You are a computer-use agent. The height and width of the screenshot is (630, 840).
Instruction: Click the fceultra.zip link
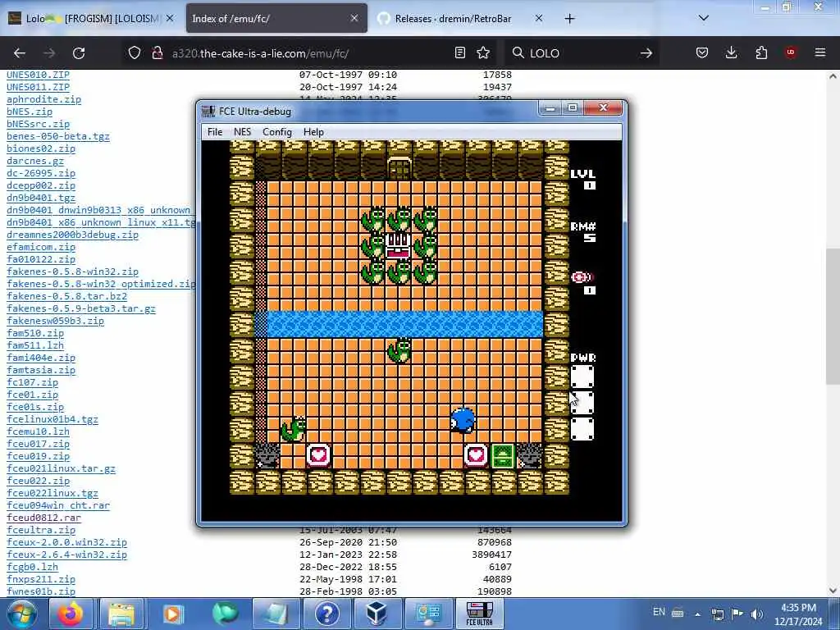click(41, 531)
